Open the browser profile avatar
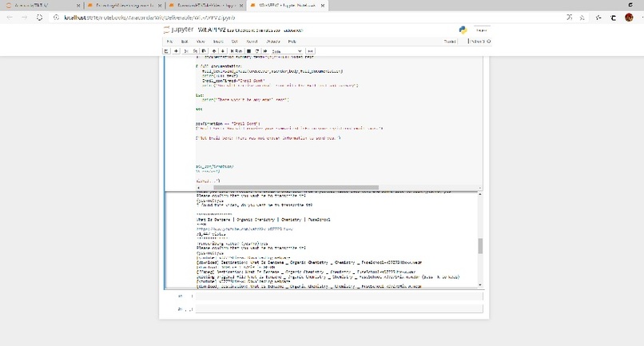This screenshot has height=346, width=644. point(629,18)
